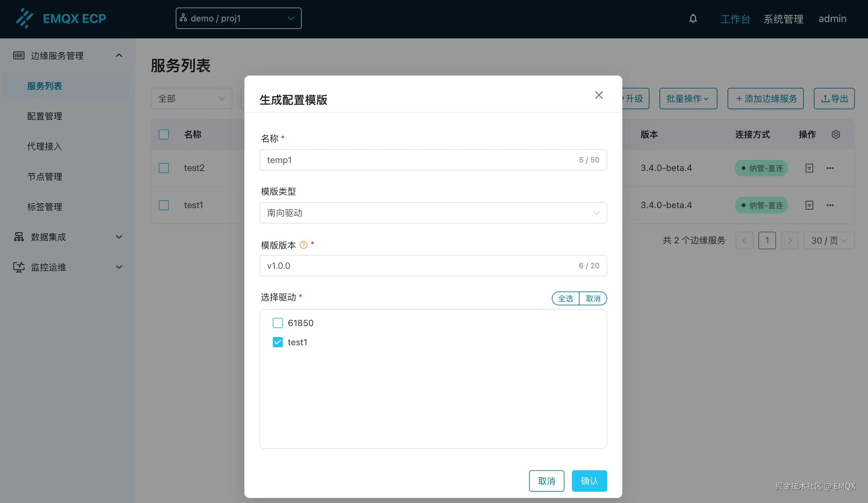This screenshot has width=868, height=503.
Task: Open table column settings gear icon
Action: pyautogui.click(x=836, y=134)
